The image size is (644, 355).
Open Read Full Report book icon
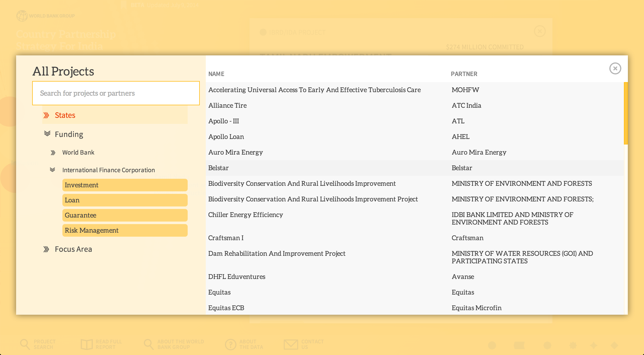(87, 344)
